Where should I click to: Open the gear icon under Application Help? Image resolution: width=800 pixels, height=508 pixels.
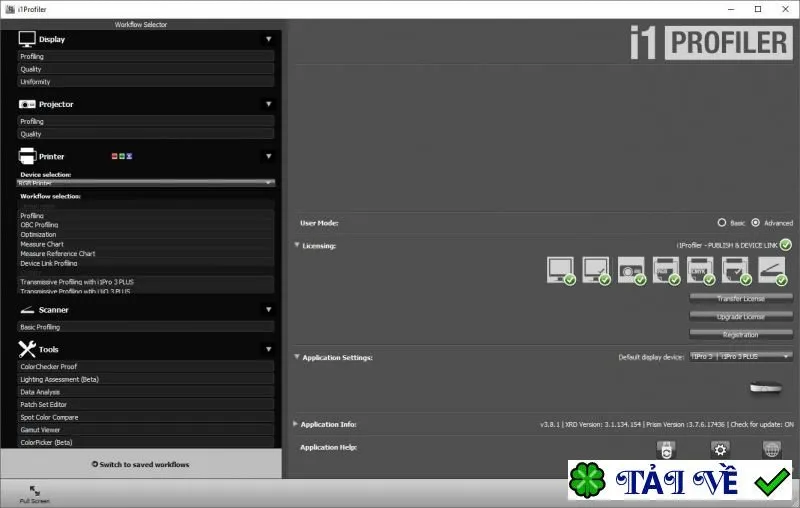click(x=720, y=449)
